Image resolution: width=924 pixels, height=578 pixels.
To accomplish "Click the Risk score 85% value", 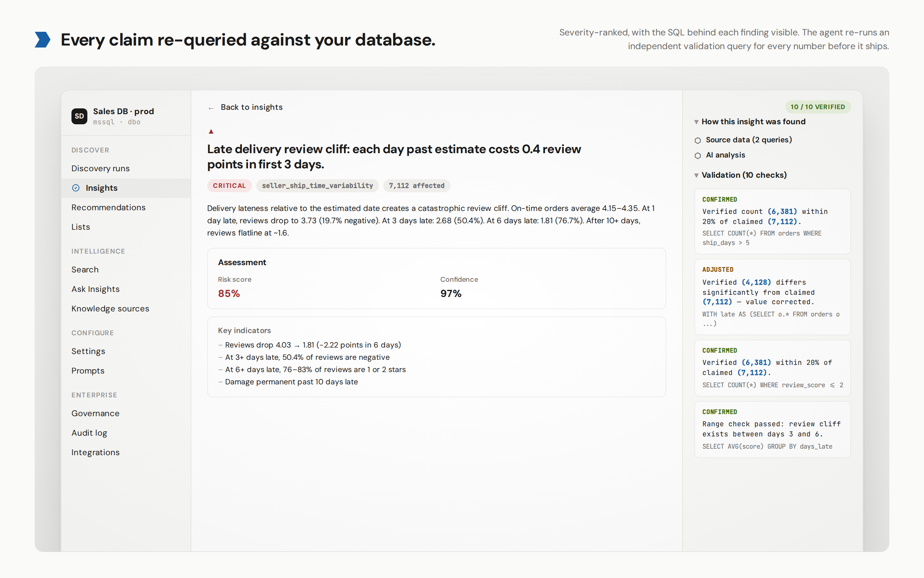I will tap(229, 294).
